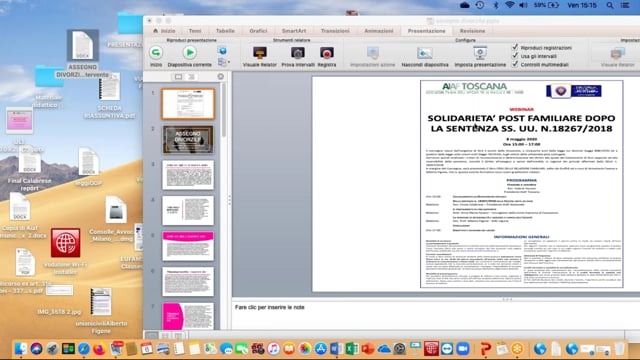
Task: Click main slide webinar flyer image
Action: (x=522, y=184)
